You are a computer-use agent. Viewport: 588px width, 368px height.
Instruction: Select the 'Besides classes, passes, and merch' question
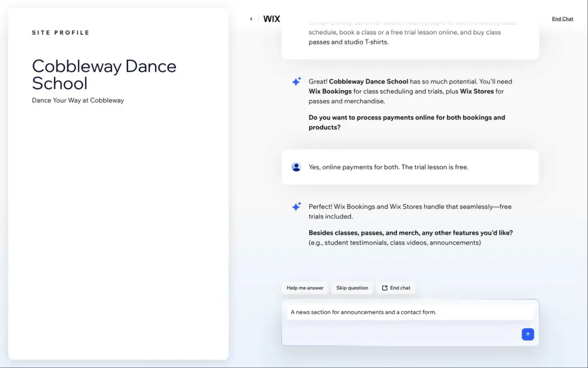[x=411, y=233]
